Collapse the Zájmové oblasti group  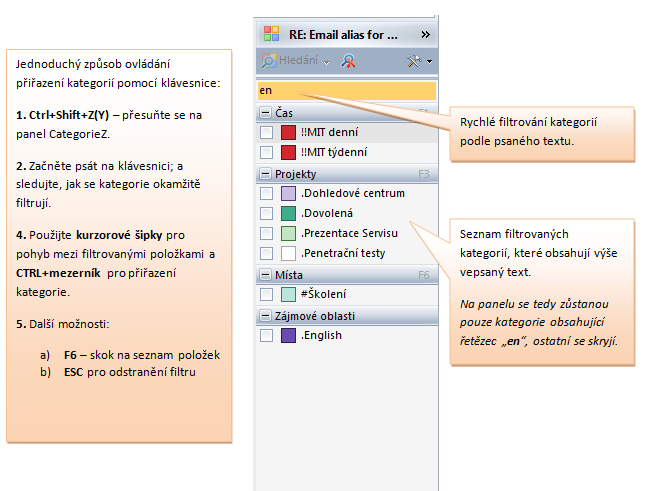[x=265, y=316]
